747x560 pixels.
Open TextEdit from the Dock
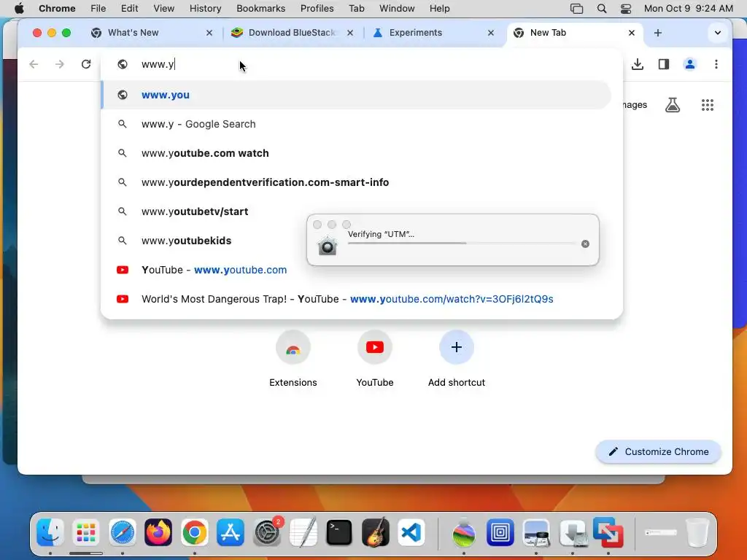pos(303,532)
